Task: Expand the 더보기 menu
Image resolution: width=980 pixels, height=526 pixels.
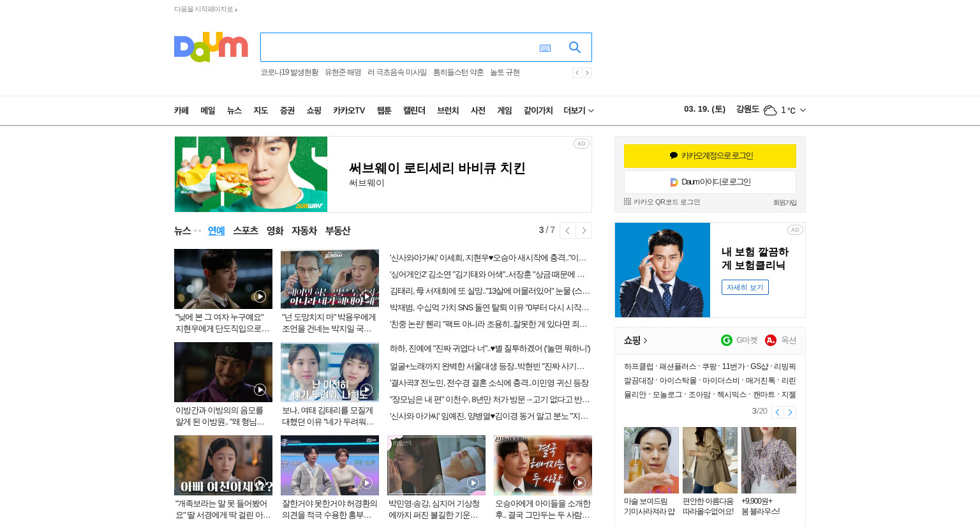Action: coord(579,110)
